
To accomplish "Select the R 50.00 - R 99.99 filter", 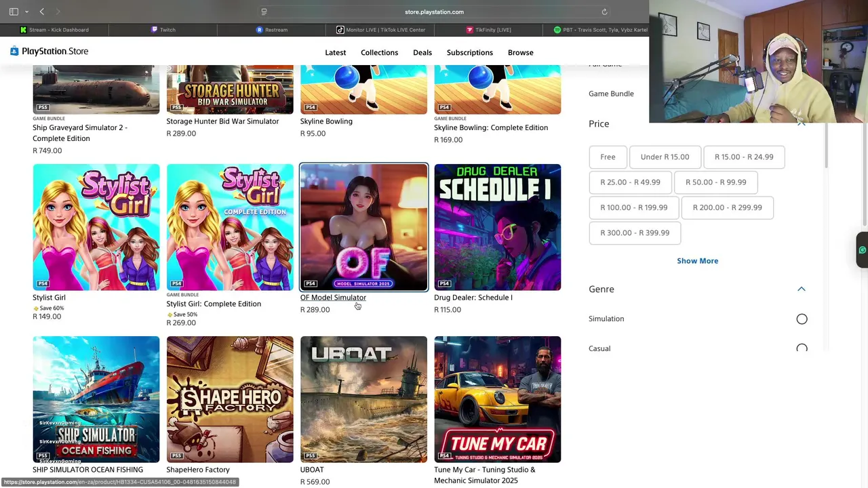I will tap(715, 182).
